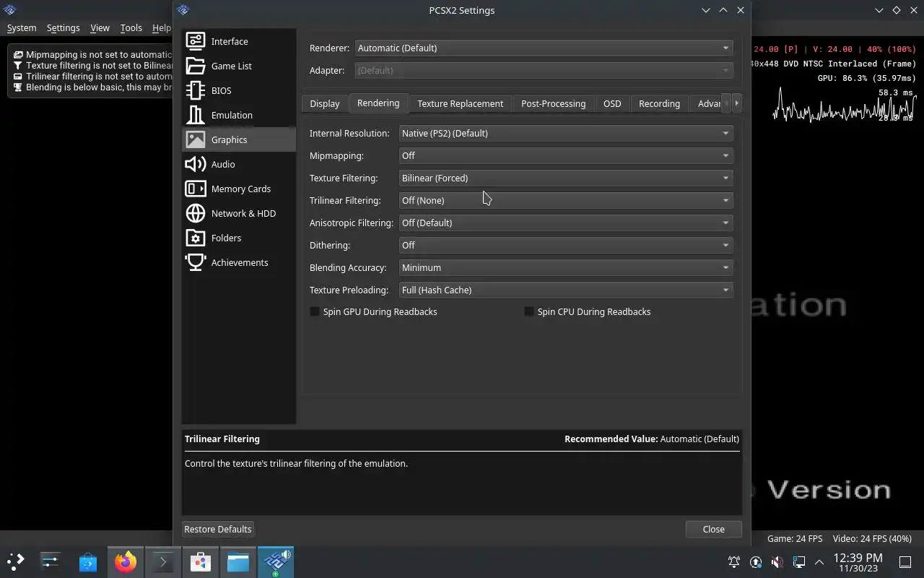Open the Trilinear Filtering dropdown
Viewport: 924px width, 578px height.
(x=566, y=200)
